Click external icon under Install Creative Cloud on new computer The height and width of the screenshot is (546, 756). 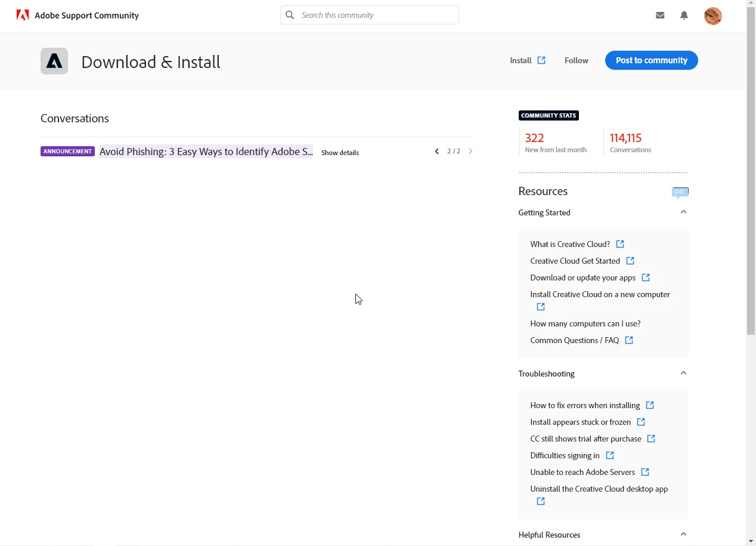(541, 307)
